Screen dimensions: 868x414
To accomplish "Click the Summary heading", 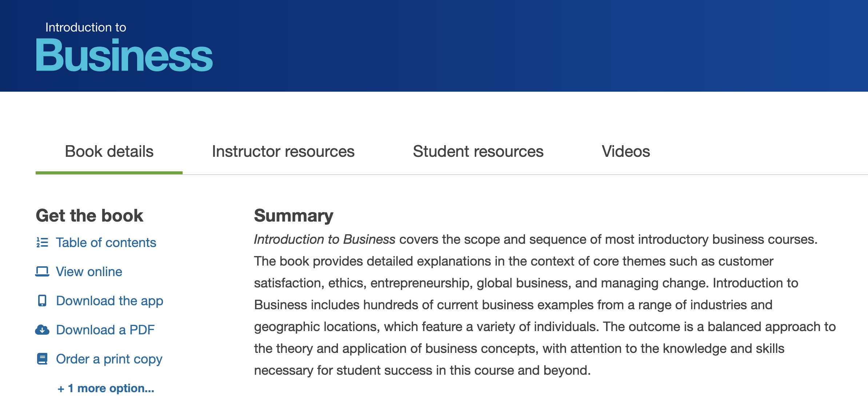I will [294, 215].
